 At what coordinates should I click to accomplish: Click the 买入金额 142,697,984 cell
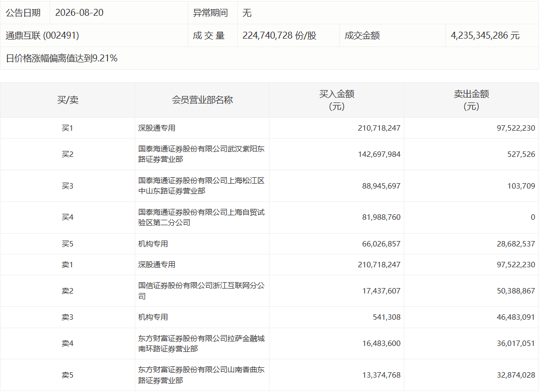(379, 154)
